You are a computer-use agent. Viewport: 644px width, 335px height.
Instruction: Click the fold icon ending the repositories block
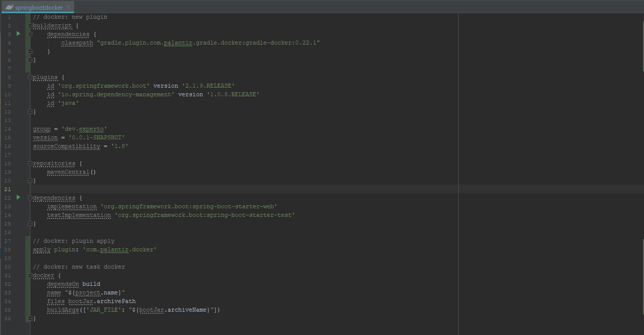pyautogui.click(x=29, y=180)
